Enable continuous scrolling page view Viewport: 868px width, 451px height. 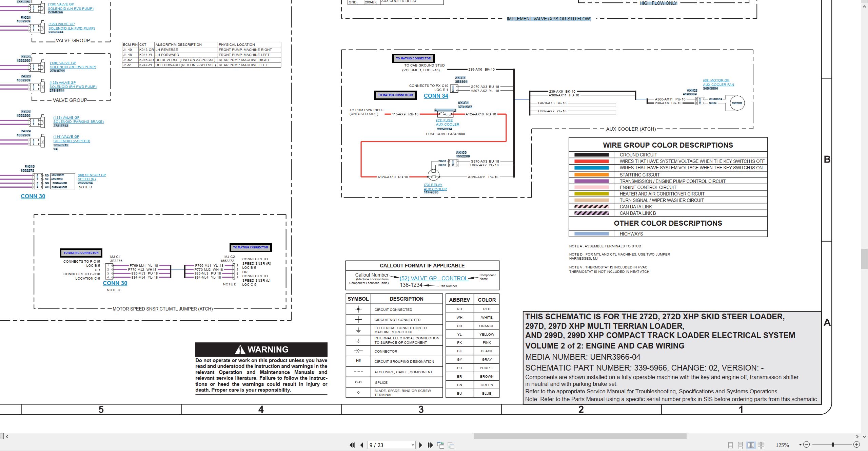[x=741, y=445]
